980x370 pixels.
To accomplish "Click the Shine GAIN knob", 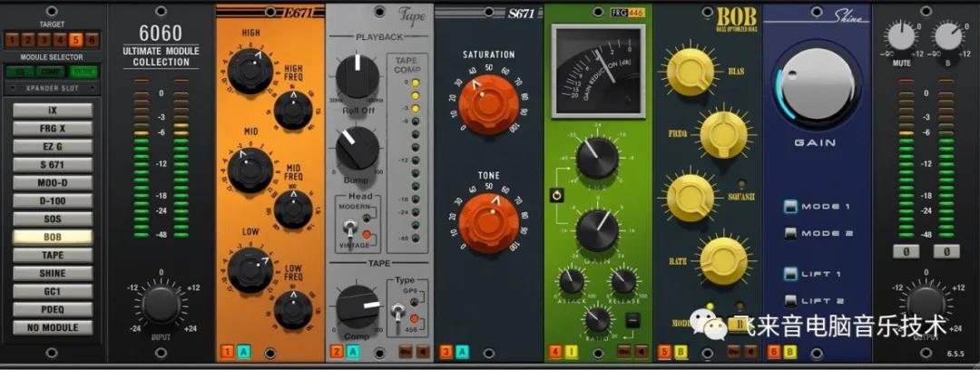I will point(818,85).
